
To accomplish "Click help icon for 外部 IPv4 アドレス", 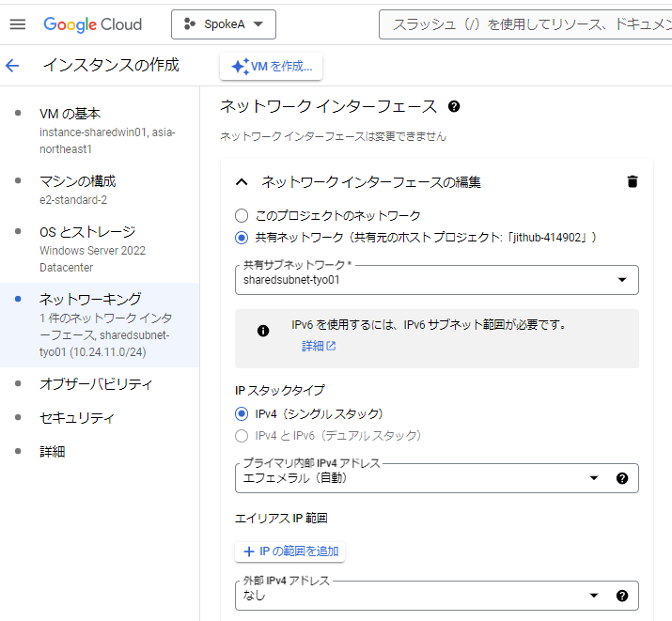I will [x=621, y=596].
